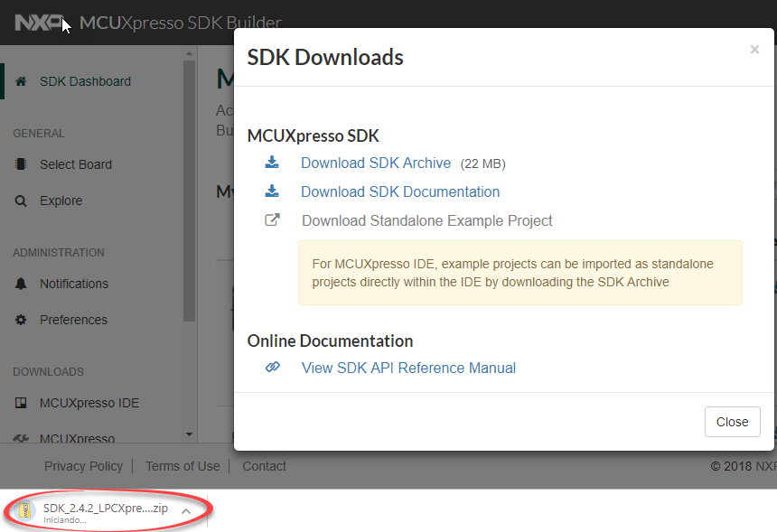Open MCUXpresso IDE downloads entry
This screenshot has height=532, width=777.
[x=89, y=403]
